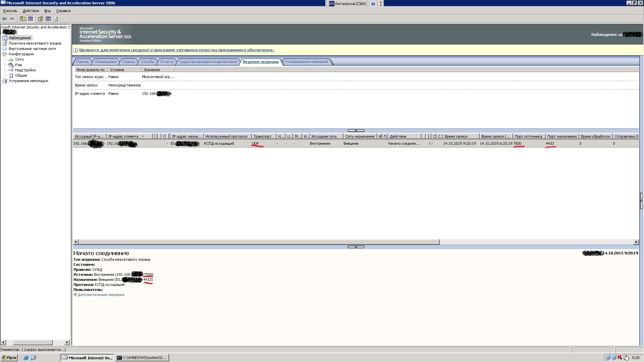The image size is (644, 362).
Task: Click the troubleshooting wrench icon in tree
Action: (5, 81)
